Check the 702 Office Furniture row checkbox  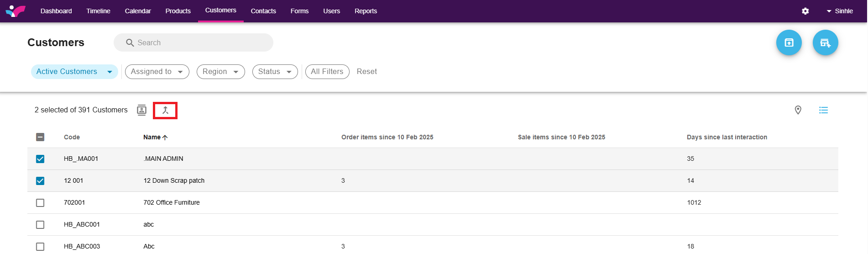click(40, 203)
